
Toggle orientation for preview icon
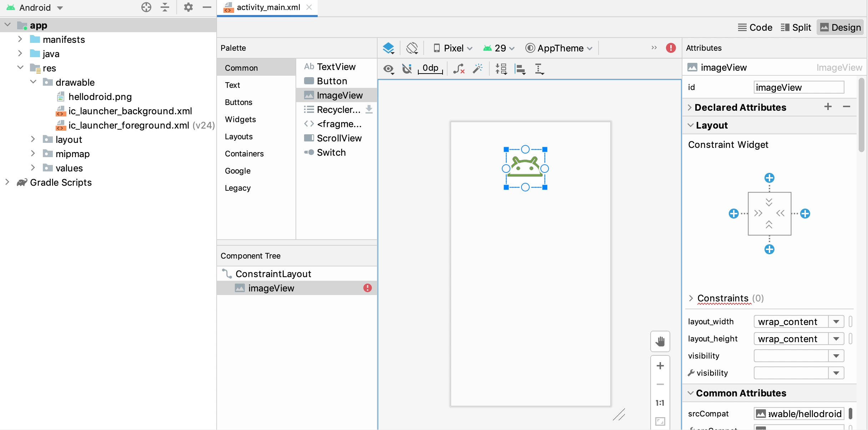412,48
